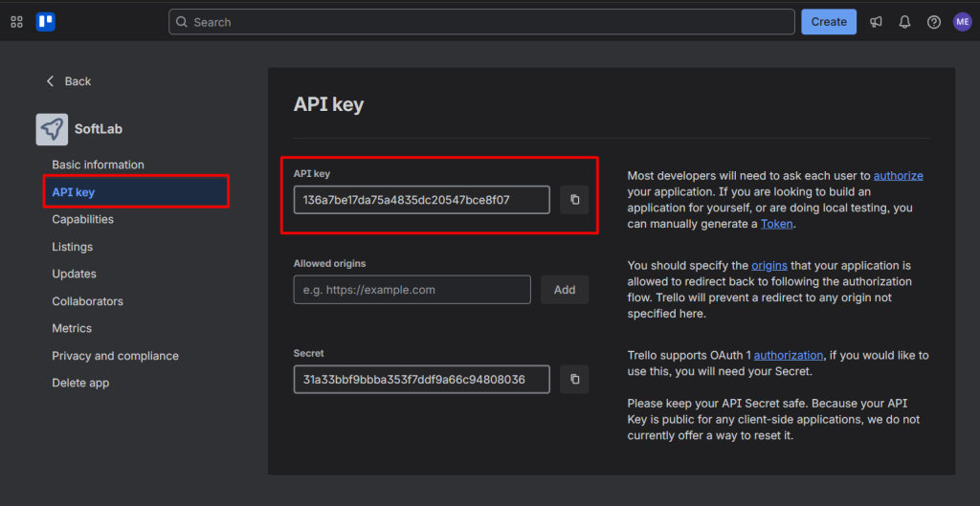The image size is (980, 506).
Task: Open the ME account avatar
Action: (x=962, y=22)
